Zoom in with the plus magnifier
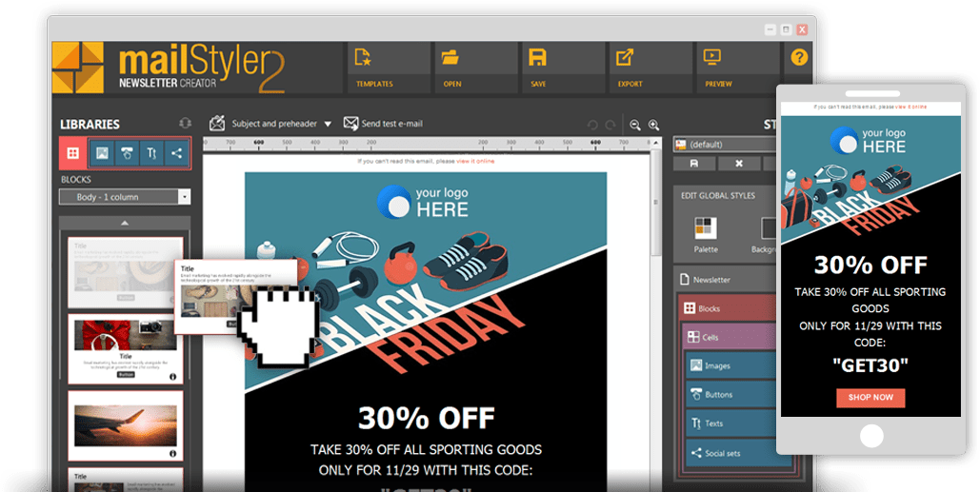The width and height of the screenshot is (980, 492). point(653,125)
